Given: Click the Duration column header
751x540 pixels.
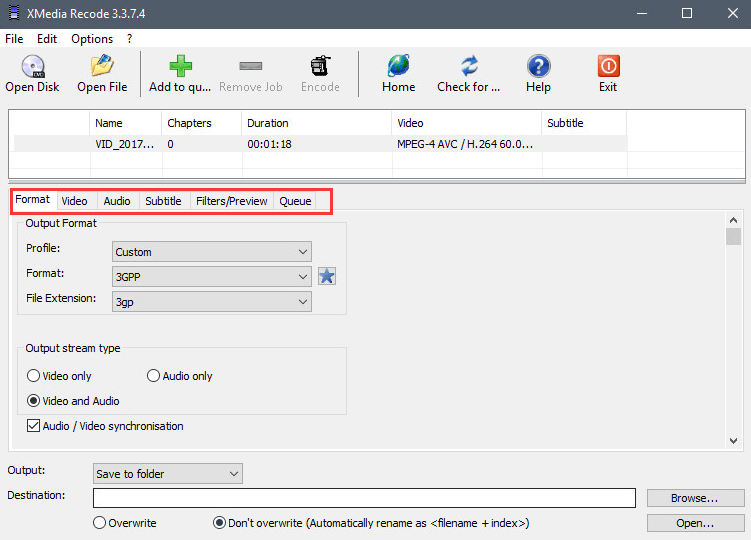Looking at the screenshot, I should (x=317, y=123).
